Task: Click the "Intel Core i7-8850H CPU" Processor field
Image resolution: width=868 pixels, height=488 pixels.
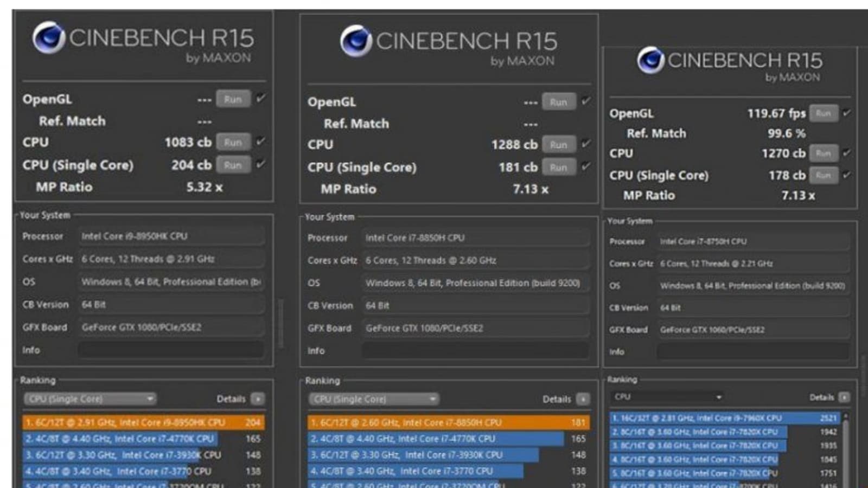Action: [476, 238]
